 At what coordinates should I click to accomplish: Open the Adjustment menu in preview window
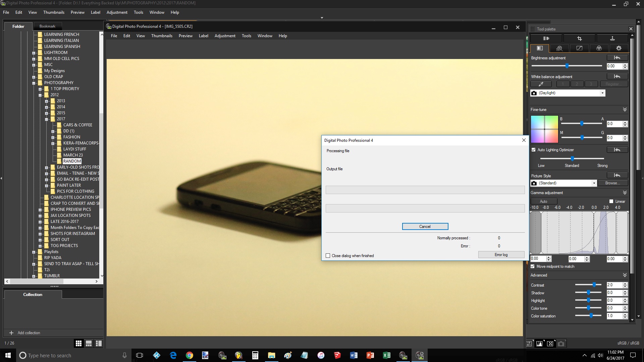pos(225,36)
